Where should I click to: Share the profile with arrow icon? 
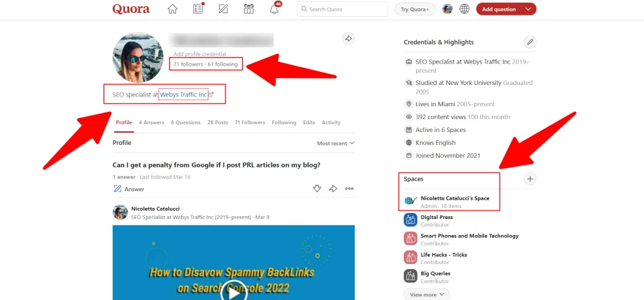(348, 39)
